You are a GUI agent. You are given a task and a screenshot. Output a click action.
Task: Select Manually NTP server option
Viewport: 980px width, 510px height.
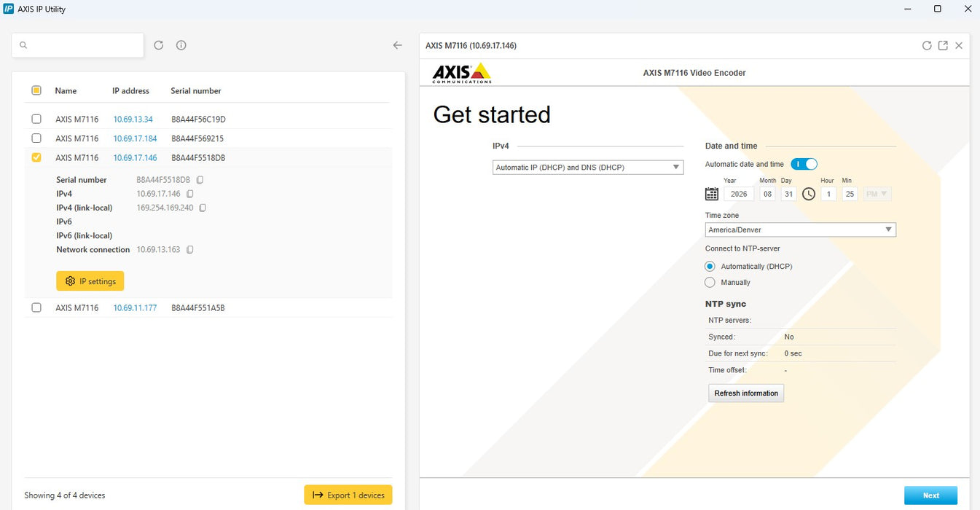[x=710, y=282]
